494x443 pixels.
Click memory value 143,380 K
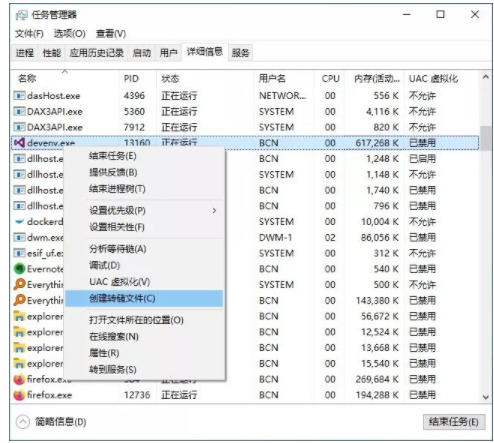coord(377,300)
